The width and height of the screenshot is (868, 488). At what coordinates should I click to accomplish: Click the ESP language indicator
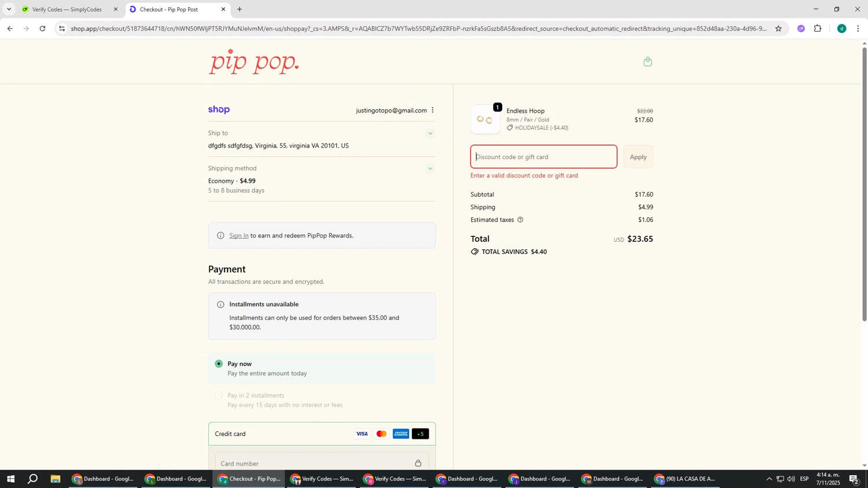tap(804, 479)
